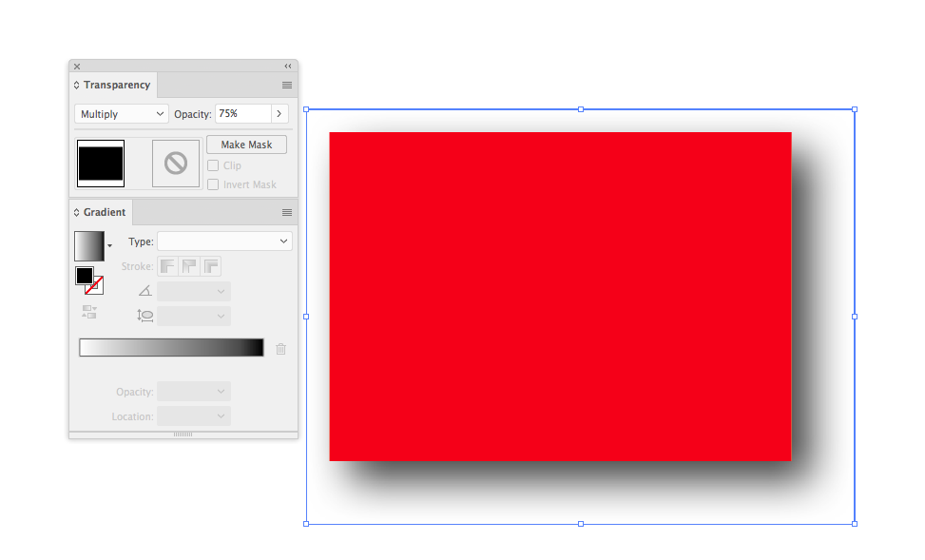The image size is (925, 560).
Task: Open the Multiply blending mode dropdown
Action: 122,114
